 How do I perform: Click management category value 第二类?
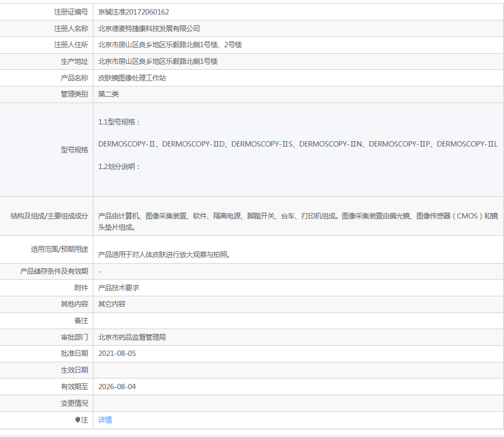tap(109, 94)
